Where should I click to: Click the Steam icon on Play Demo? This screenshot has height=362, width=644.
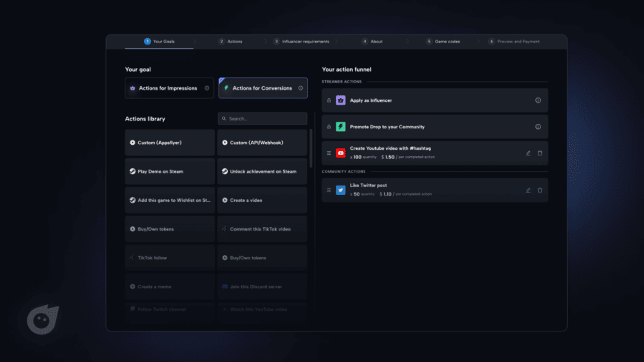(x=132, y=171)
